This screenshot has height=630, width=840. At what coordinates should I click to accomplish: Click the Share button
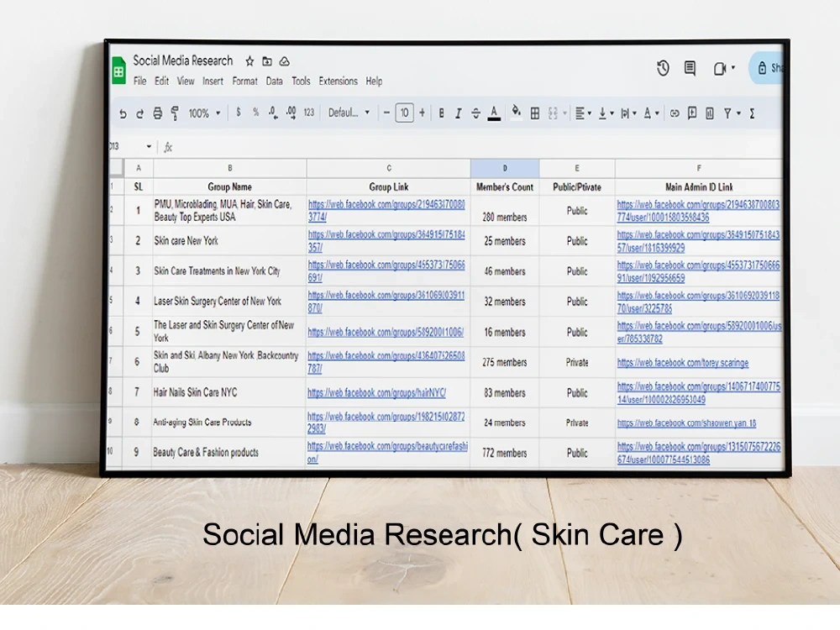point(767,68)
